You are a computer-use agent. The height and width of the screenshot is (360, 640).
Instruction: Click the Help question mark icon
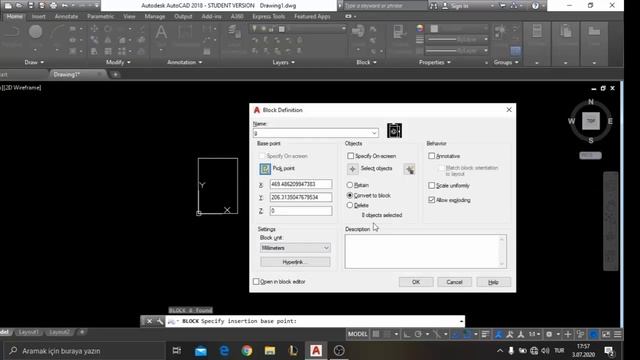click(x=535, y=6)
